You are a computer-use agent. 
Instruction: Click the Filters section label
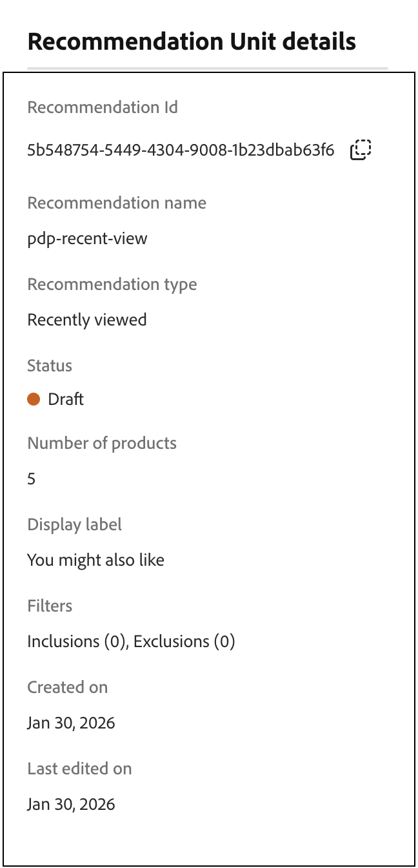tap(50, 606)
